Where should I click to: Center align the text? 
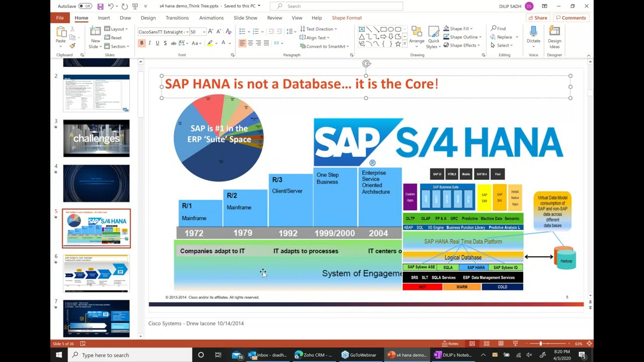pos(251,43)
